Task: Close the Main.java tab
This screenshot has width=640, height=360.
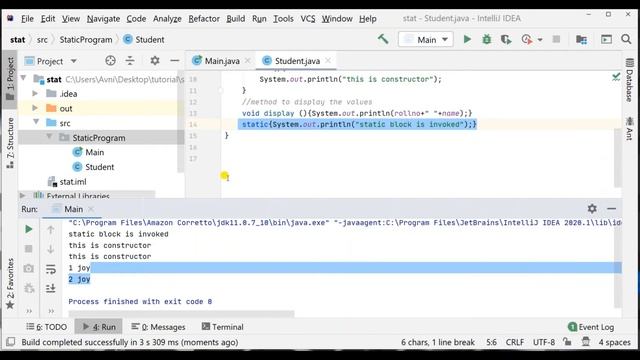Action: coord(247,61)
